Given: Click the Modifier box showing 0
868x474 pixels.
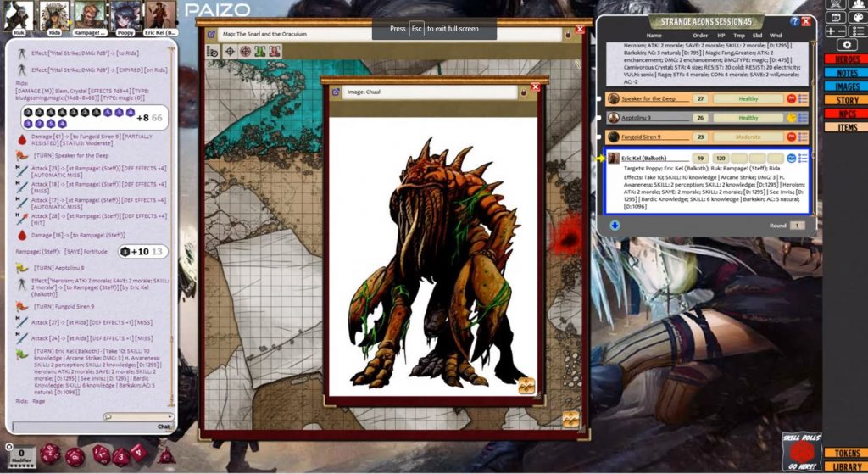Looking at the screenshot, I should pyautogui.click(x=21, y=457).
